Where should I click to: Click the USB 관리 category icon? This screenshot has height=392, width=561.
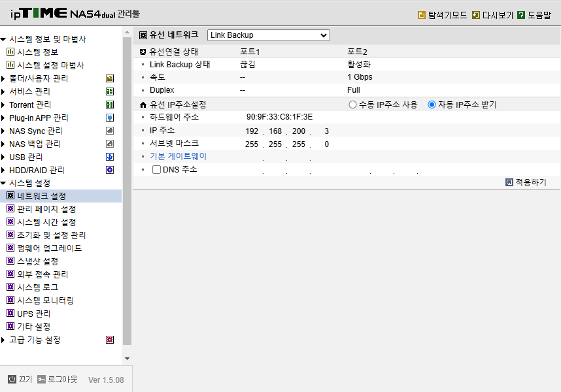[x=110, y=157]
